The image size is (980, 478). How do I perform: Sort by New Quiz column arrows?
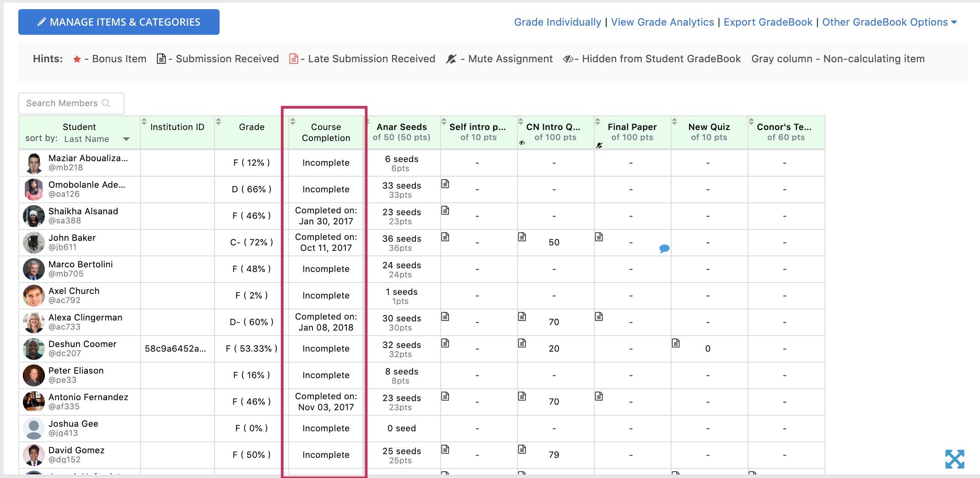coord(674,121)
